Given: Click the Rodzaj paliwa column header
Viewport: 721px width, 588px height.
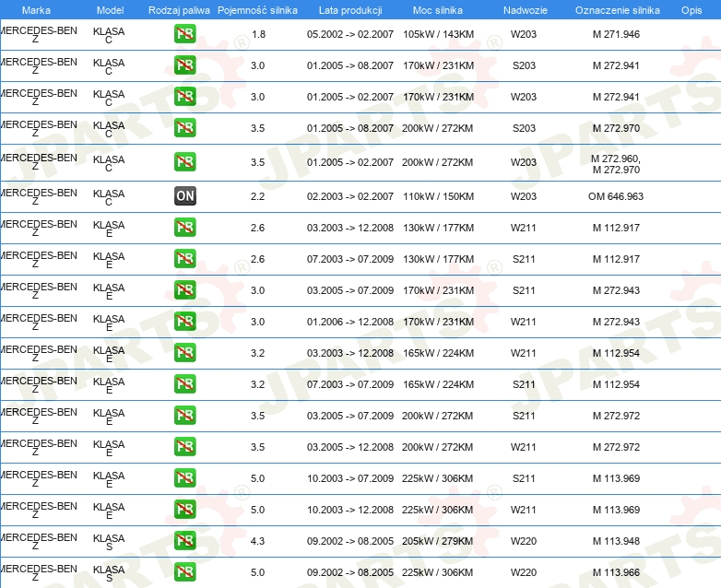Looking at the screenshot, I should pos(179,10).
